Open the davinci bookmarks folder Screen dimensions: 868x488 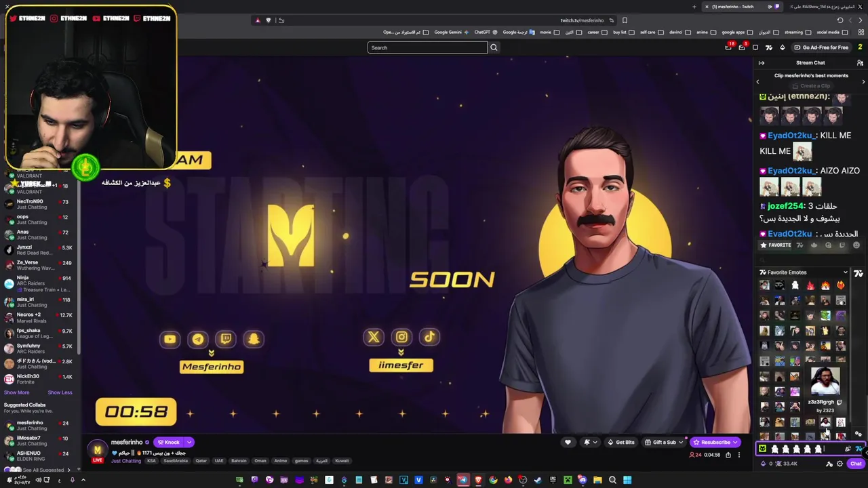[x=679, y=32]
